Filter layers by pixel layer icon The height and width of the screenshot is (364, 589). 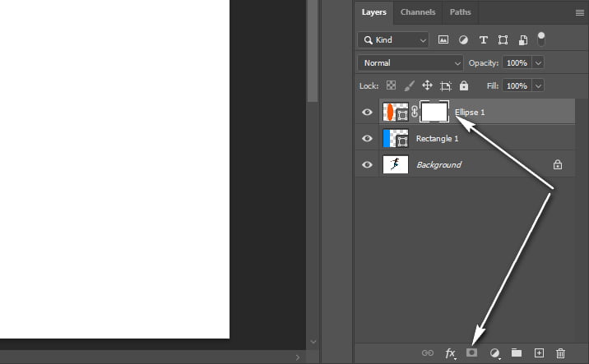[x=443, y=39]
